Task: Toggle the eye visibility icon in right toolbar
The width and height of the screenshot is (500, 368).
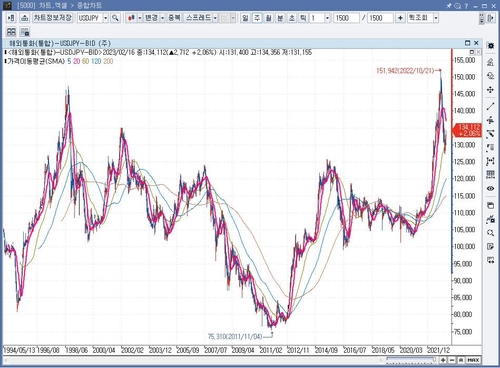Action: [490, 189]
